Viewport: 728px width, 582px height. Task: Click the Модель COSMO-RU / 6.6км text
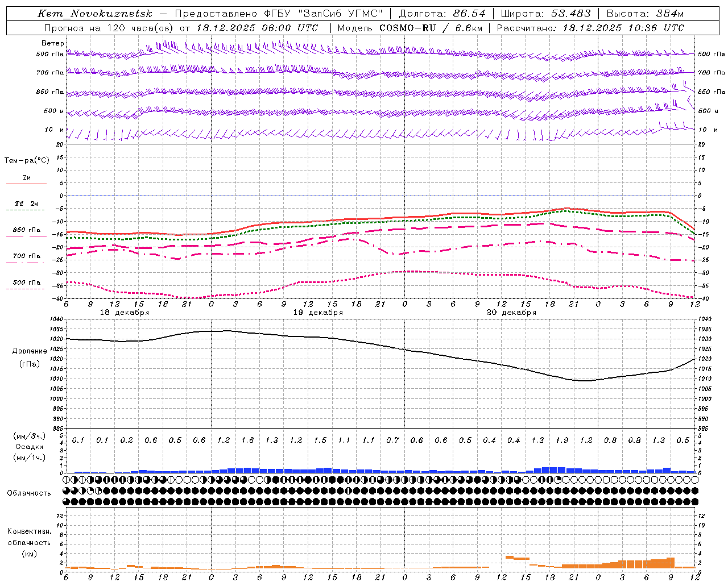pos(410,28)
